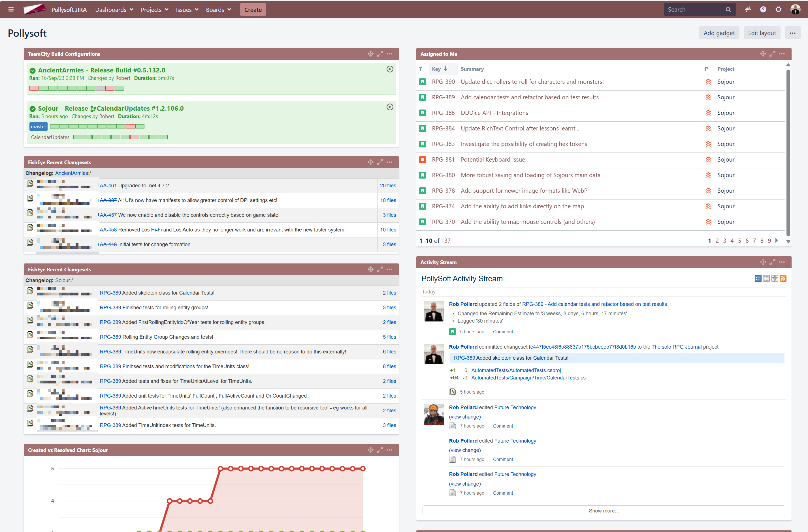Run the AncientArmies Release Build
This screenshot has width=808, height=532.
tap(390, 69)
